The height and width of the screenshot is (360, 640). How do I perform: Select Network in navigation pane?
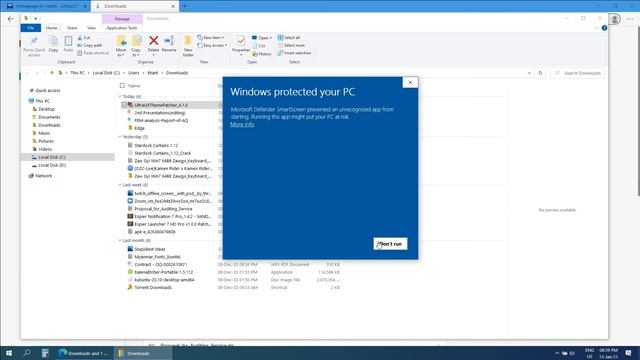40,176
